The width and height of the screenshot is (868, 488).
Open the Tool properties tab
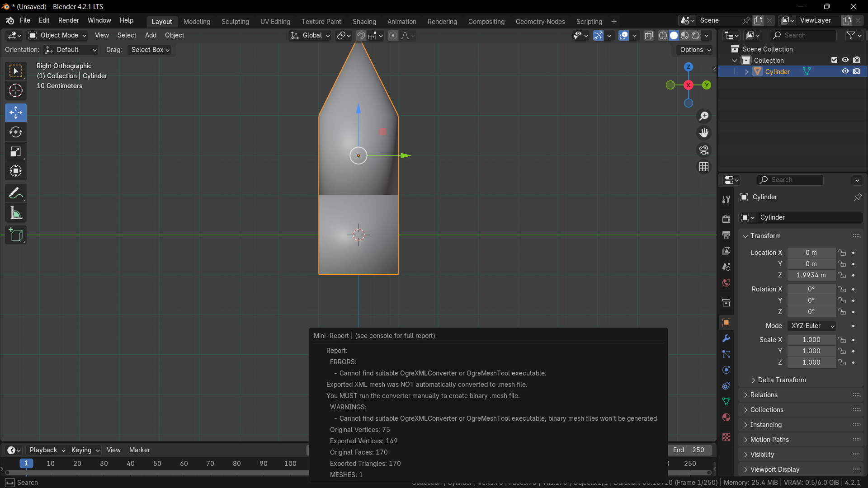point(726,200)
